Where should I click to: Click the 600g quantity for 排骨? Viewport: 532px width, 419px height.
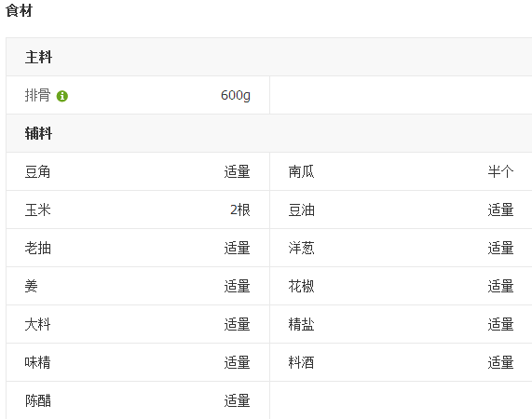tap(236, 95)
